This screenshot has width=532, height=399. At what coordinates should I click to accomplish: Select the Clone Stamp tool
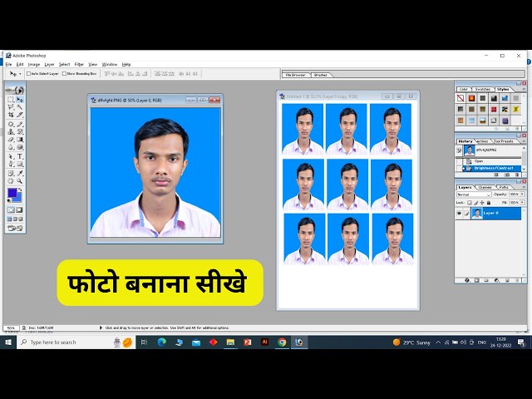[11, 131]
